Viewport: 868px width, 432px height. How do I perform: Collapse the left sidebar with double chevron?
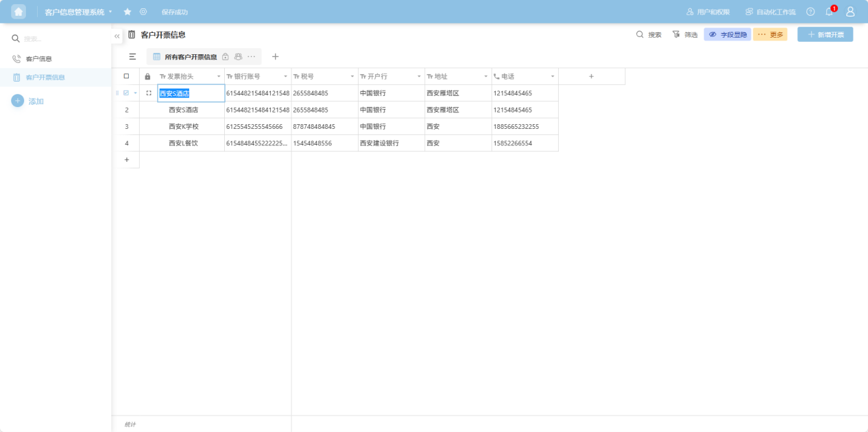pyautogui.click(x=117, y=36)
